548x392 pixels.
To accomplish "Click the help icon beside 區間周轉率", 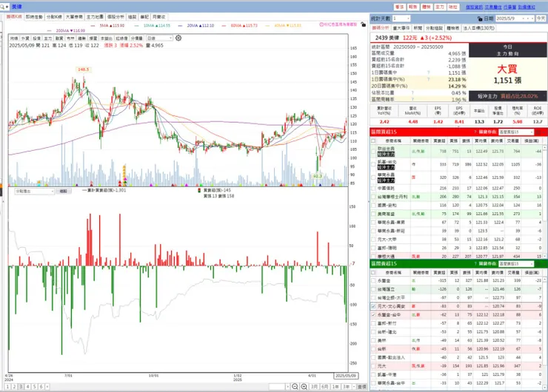I will click(x=412, y=99).
